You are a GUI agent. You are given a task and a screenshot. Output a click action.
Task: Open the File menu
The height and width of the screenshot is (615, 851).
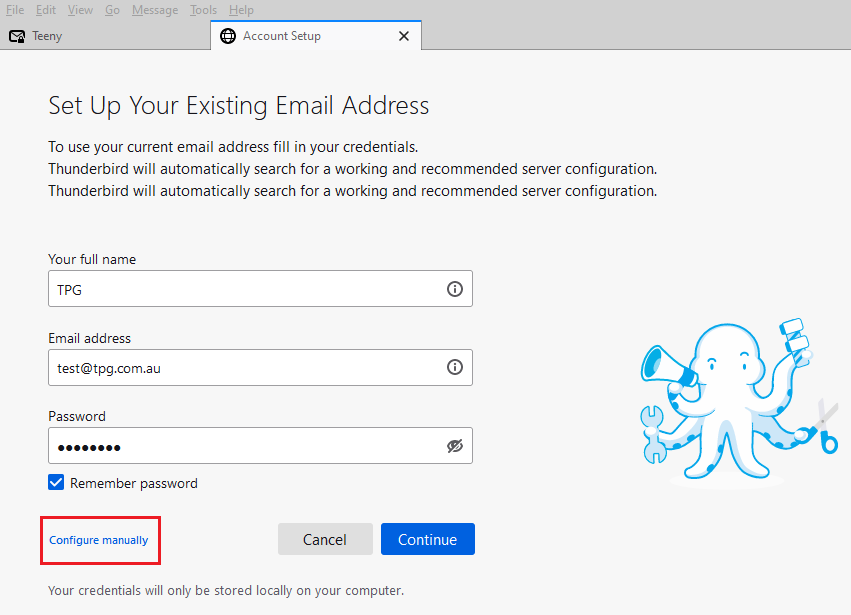(15, 9)
